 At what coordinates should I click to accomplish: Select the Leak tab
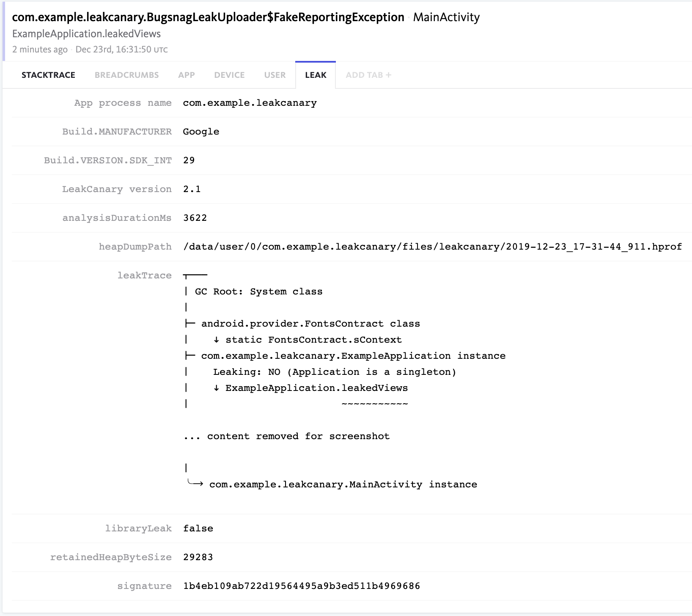(x=316, y=75)
